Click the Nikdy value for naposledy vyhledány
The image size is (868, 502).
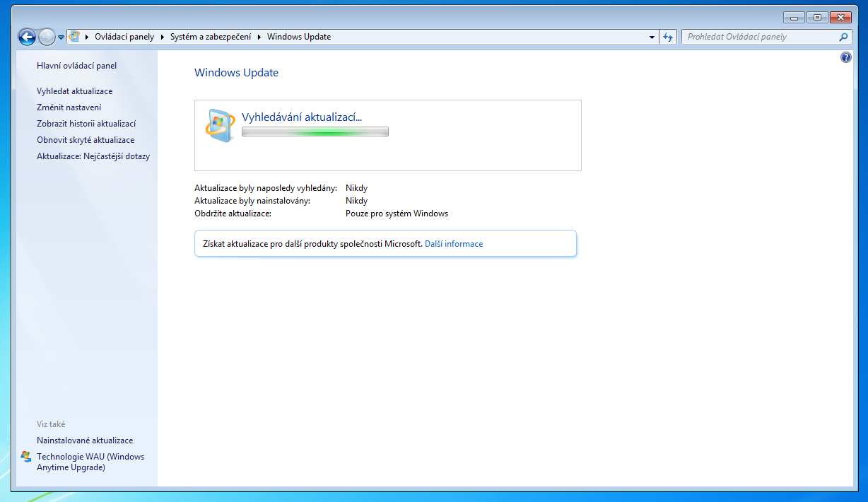coord(356,188)
